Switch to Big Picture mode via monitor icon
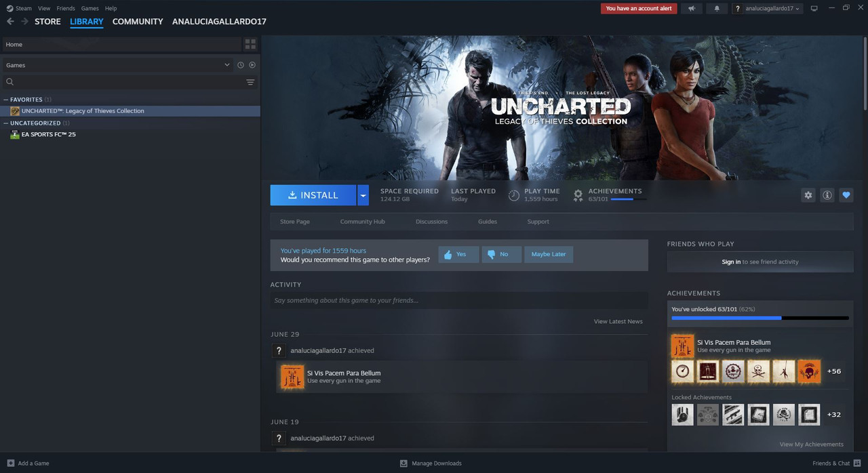This screenshot has width=868, height=473. click(814, 9)
